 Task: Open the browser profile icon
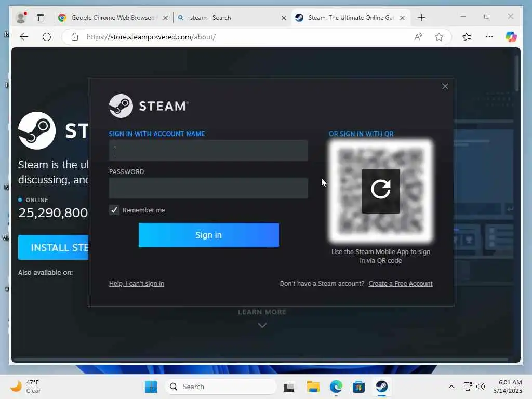click(21, 18)
